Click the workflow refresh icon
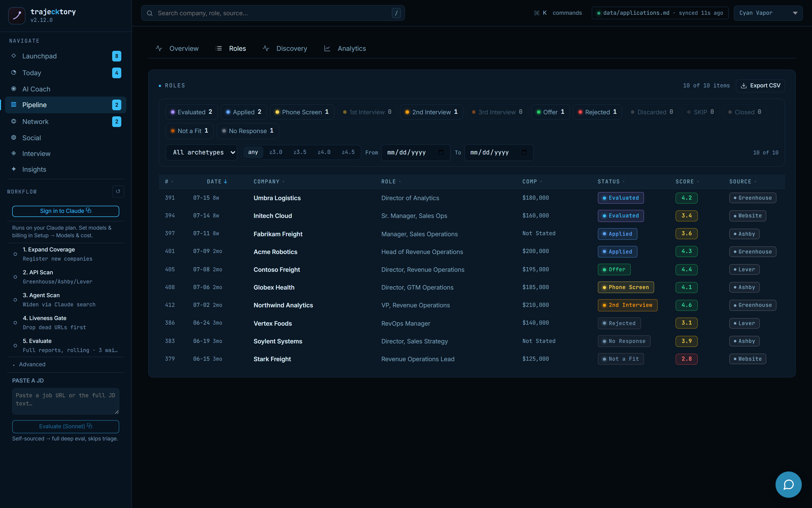The width and height of the screenshot is (812, 508). 118,192
